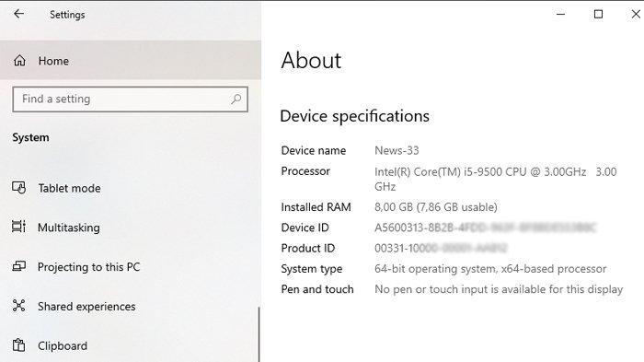Click the Projecting to this PC icon

19,266
